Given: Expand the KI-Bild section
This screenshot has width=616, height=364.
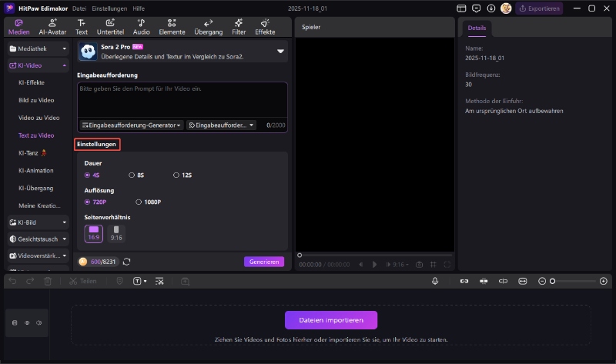Looking at the screenshot, I should point(38,222).
